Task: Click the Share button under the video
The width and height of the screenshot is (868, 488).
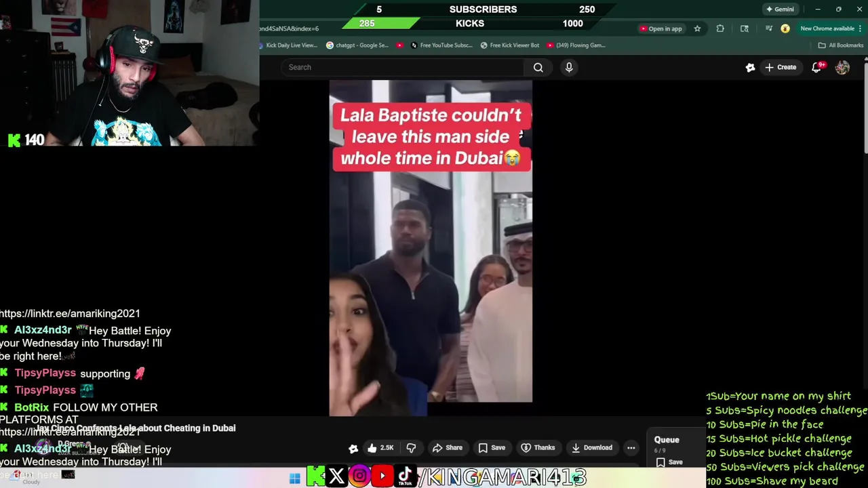Action: (x=448, y=448)
